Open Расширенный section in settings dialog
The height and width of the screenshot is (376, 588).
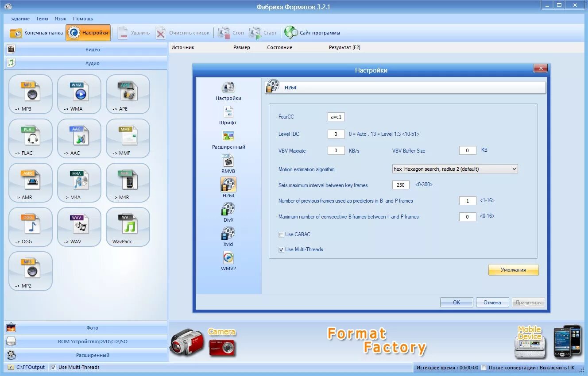(228, 140)
